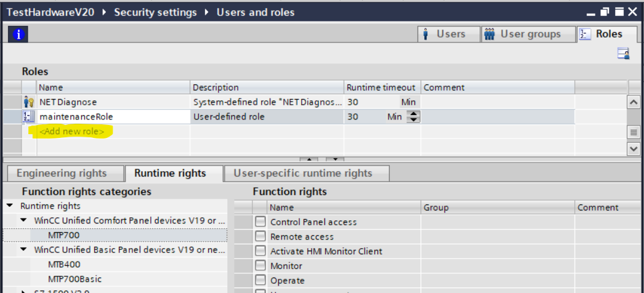
Task: Float the editor window using title bar icon
Action: (606, 12)
